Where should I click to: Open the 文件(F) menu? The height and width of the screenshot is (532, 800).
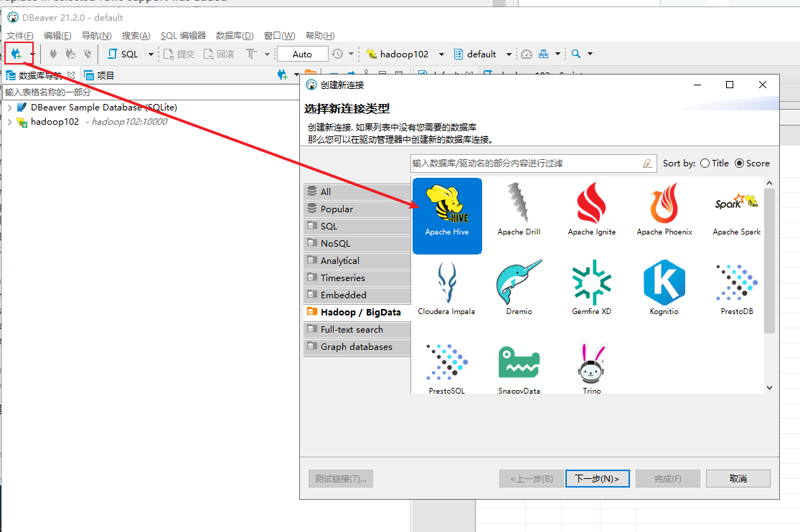pyautogui.click(x=20, y=36)
